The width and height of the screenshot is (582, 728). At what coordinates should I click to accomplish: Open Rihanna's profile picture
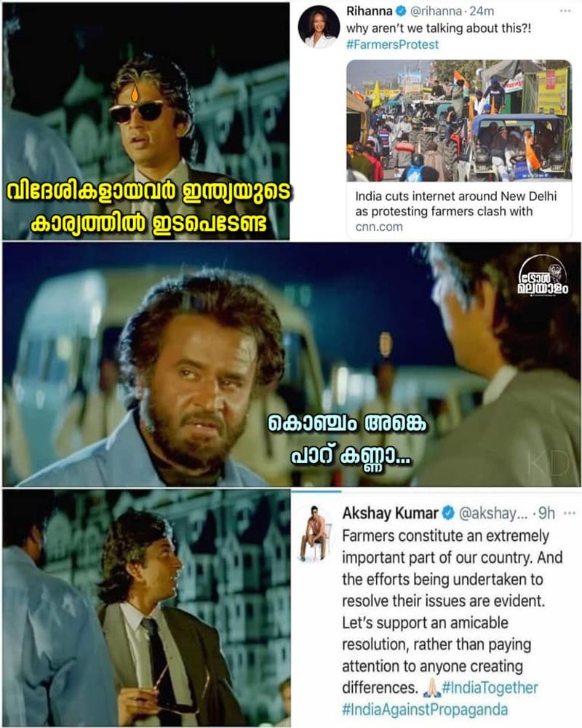click(x=319, y=26)
